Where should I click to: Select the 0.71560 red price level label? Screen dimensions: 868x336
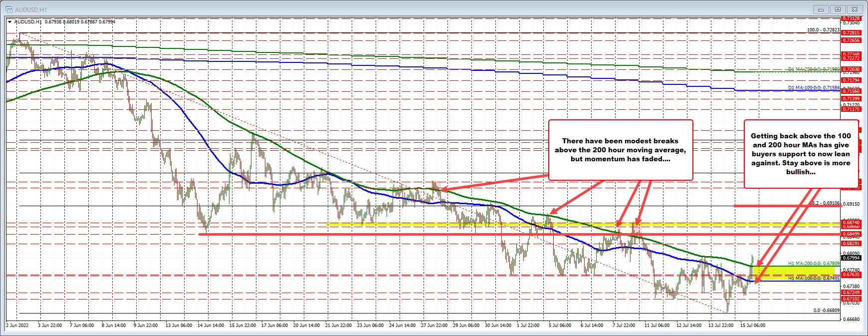point(851,91)
